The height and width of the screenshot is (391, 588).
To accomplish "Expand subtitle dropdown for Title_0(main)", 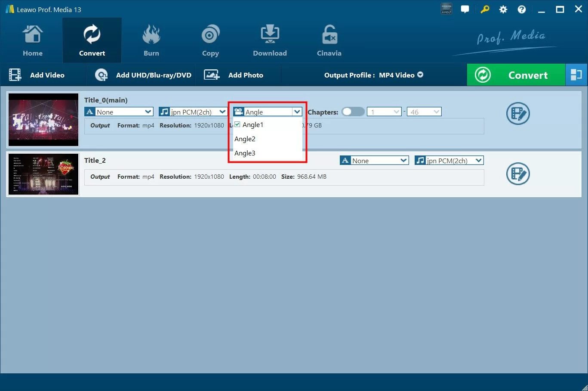I will point(148,112).
